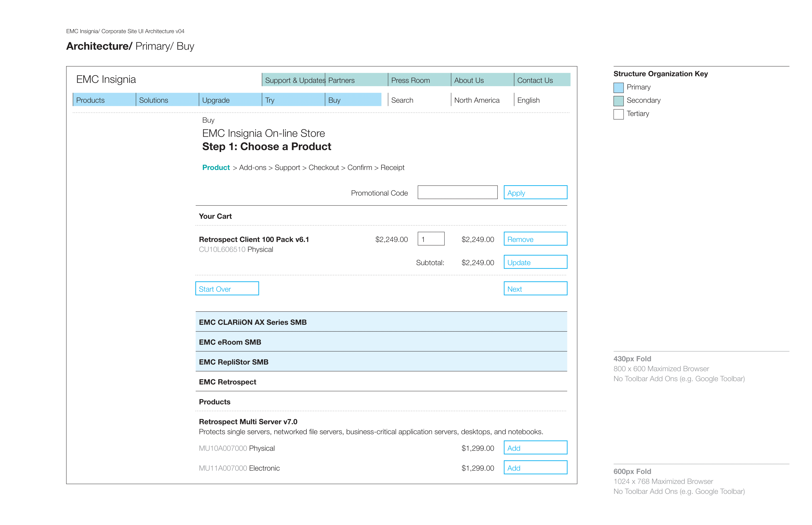The width and height of the screenshot is (812, 525).
Task: Click the Search utility link
Action: 402,100
